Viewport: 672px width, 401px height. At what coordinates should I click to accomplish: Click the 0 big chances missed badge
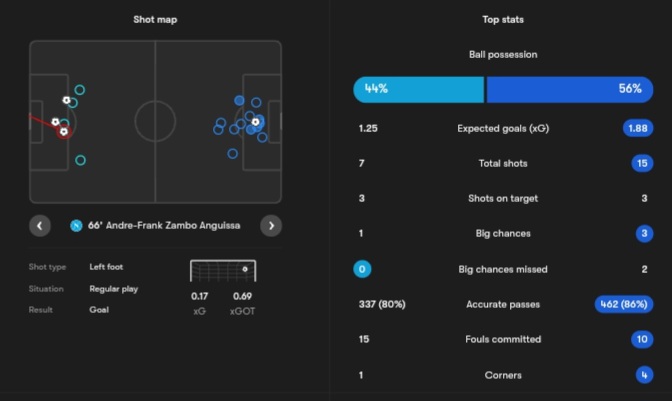pyautogui.click(x=362, y=269)
